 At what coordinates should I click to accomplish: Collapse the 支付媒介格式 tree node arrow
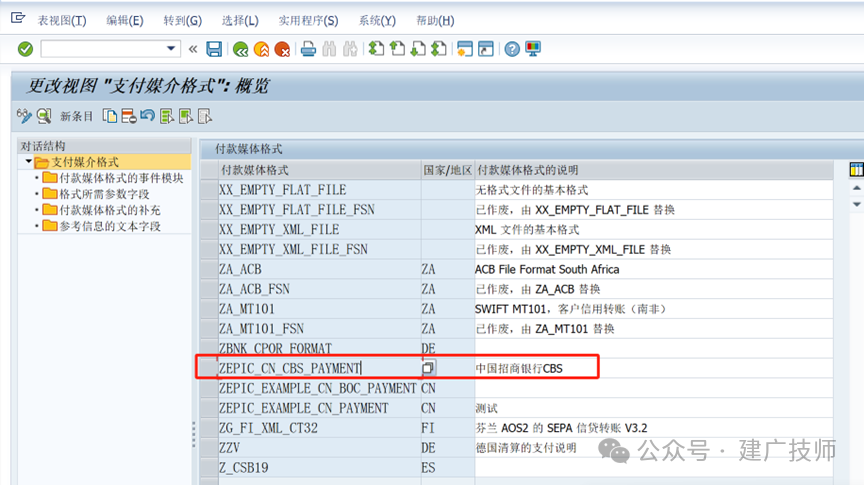tap(28, 161)
